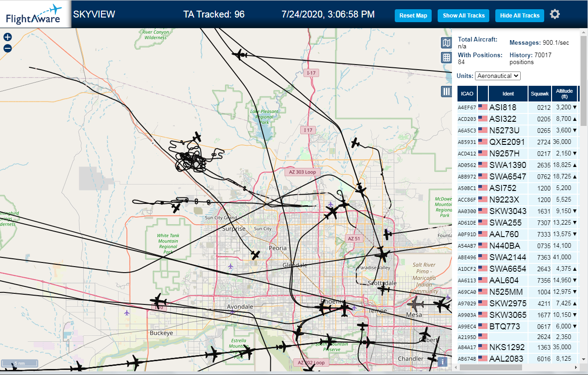Click the table's horizontal scrollbar

[491, 368]
